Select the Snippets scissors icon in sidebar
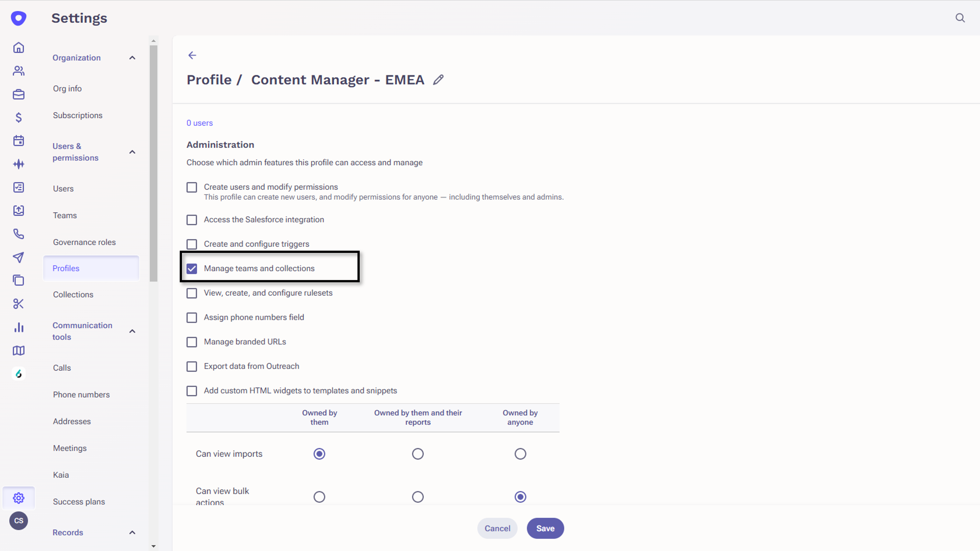980x551 pixels. point(19,304)
